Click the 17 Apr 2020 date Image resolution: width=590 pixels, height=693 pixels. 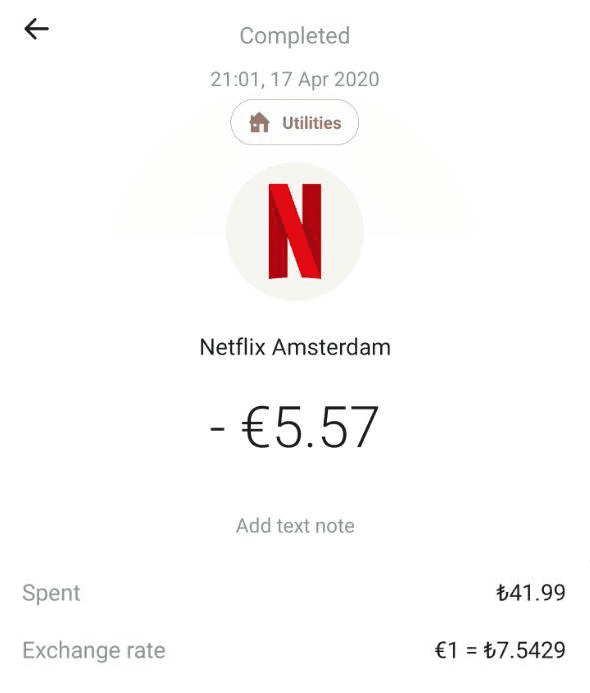tap(325, 80)
